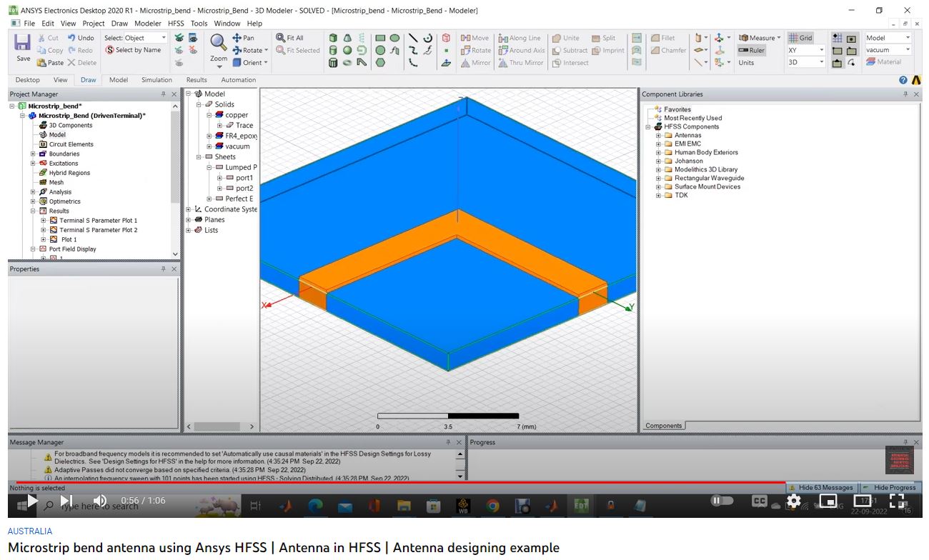The width and height of the screenshot is (929, 560).
Task: Switch to the Results ribbon tab
Action: tap(197, 80)
